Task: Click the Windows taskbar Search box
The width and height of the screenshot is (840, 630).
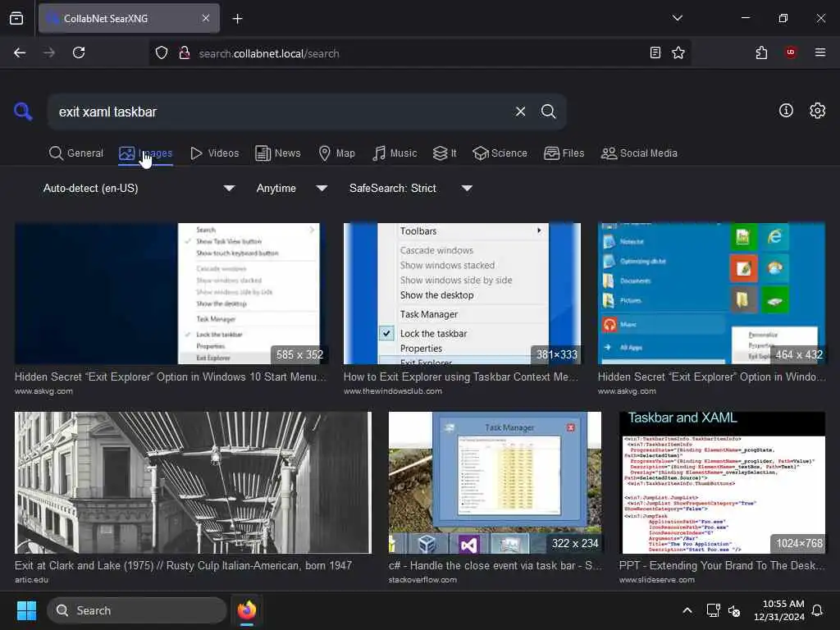Action: 137,610
